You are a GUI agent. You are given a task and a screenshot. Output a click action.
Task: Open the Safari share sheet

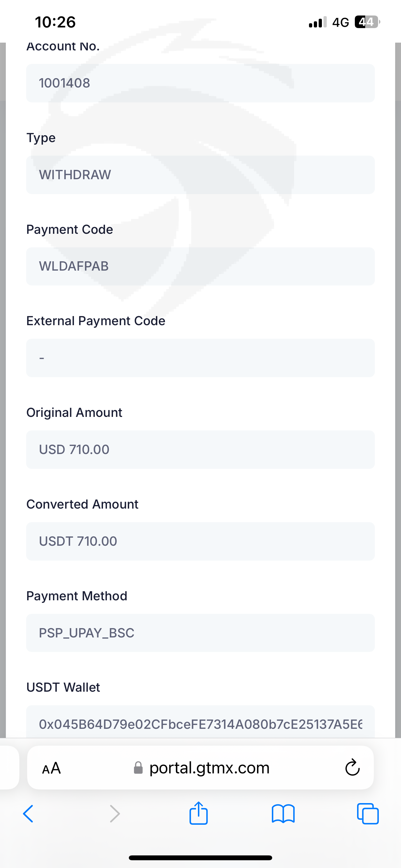[199, 813]
